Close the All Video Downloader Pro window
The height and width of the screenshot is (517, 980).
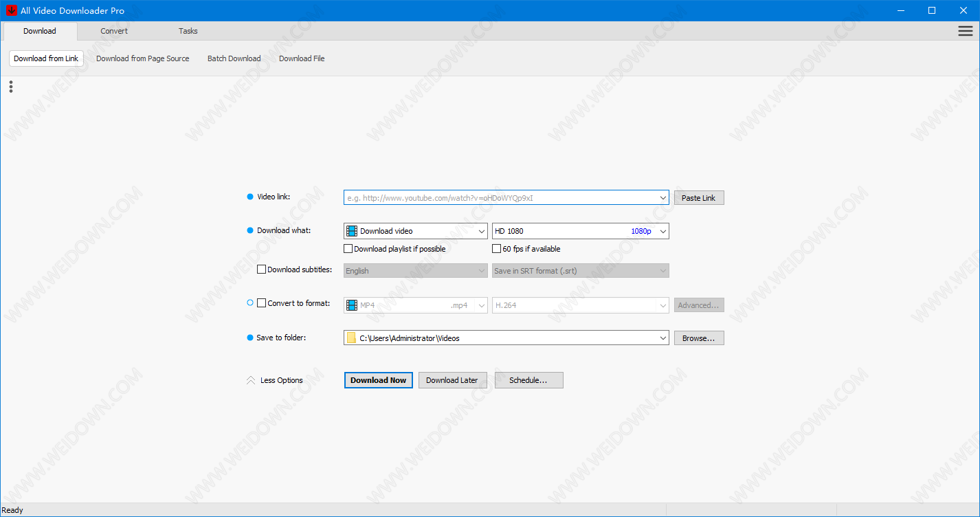coord(964,10)
